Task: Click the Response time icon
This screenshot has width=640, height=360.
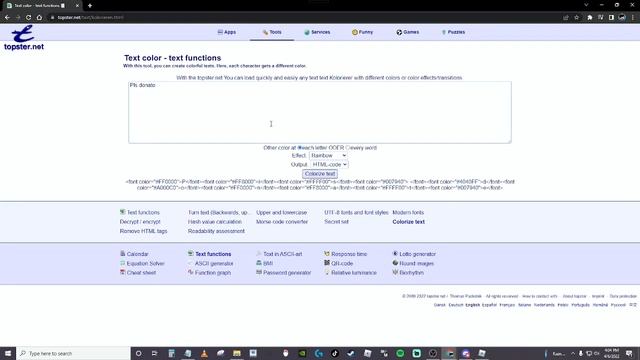Action: click(327, 253)
